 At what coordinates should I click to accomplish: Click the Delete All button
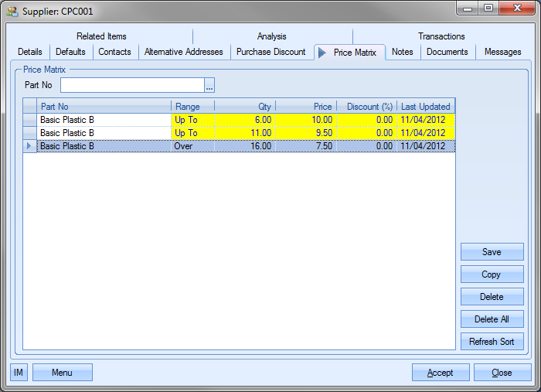tap(492, 319)
